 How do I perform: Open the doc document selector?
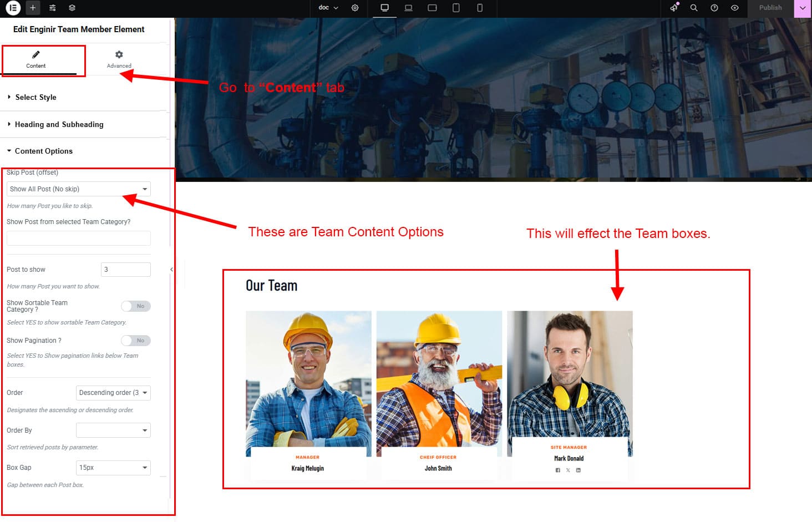point(328,8)
